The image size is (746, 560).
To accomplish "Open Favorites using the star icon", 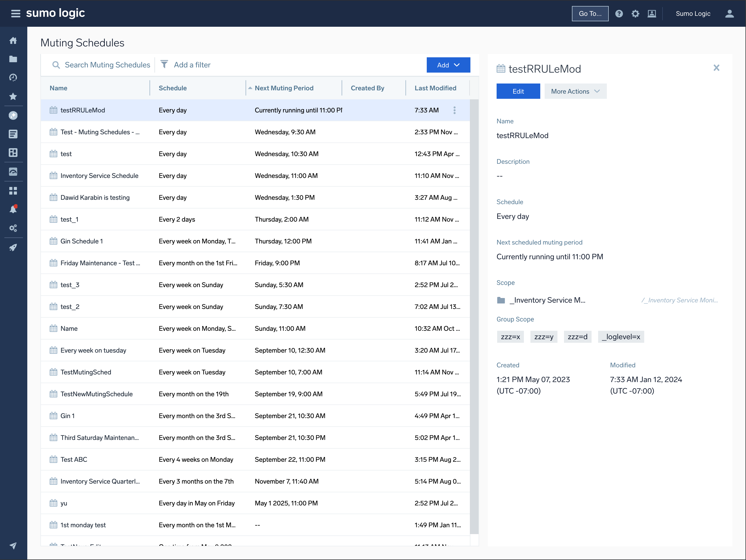I will click(x=13, y=96).
